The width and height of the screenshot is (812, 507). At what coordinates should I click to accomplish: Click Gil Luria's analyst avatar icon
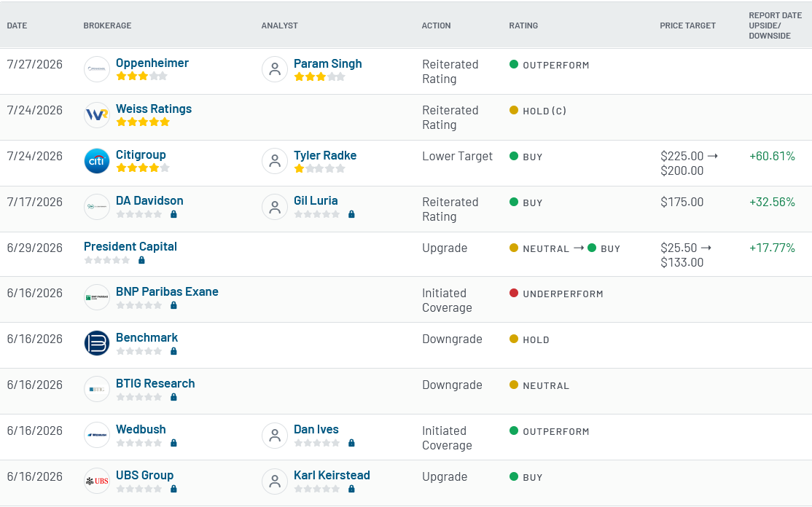(x=275, y=207)
